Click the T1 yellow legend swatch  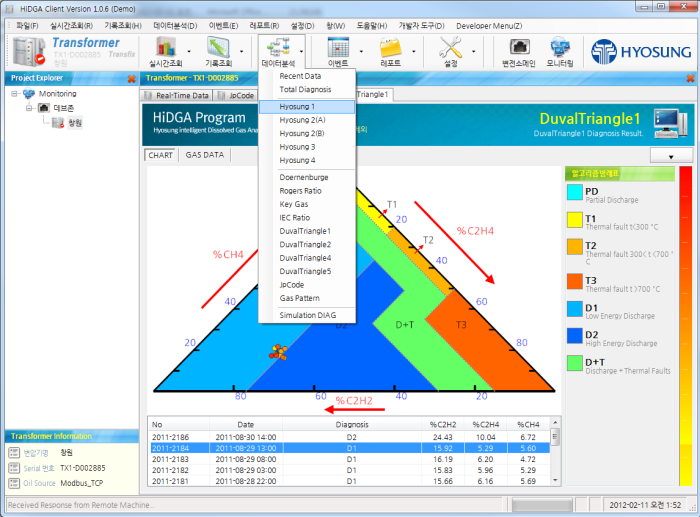(575, 220)
